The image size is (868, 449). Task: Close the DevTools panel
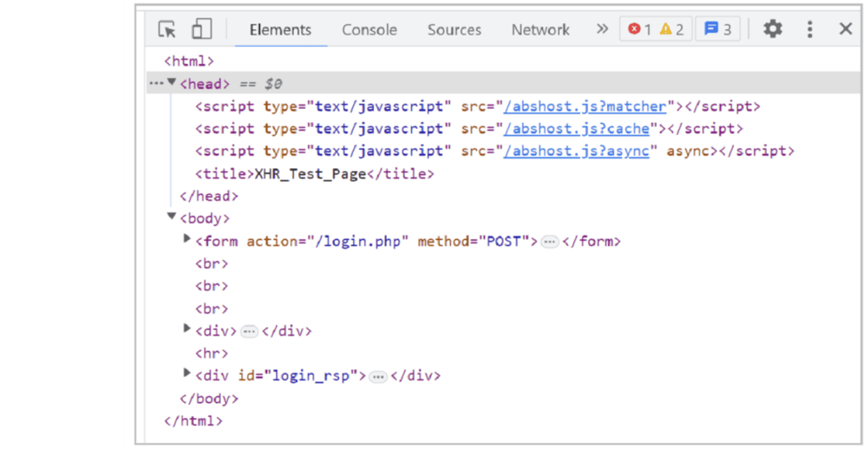pyautogui.click(x=845, y=29)
